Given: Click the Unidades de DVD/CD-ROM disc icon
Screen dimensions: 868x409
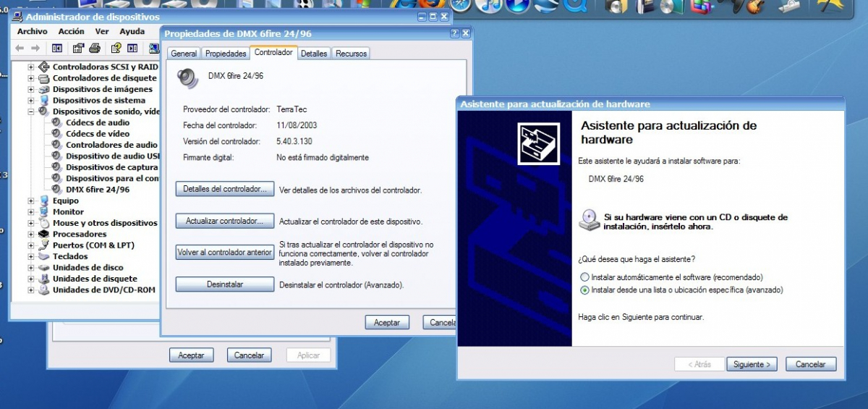Looking at the screenshot, I should click(44, 290).
